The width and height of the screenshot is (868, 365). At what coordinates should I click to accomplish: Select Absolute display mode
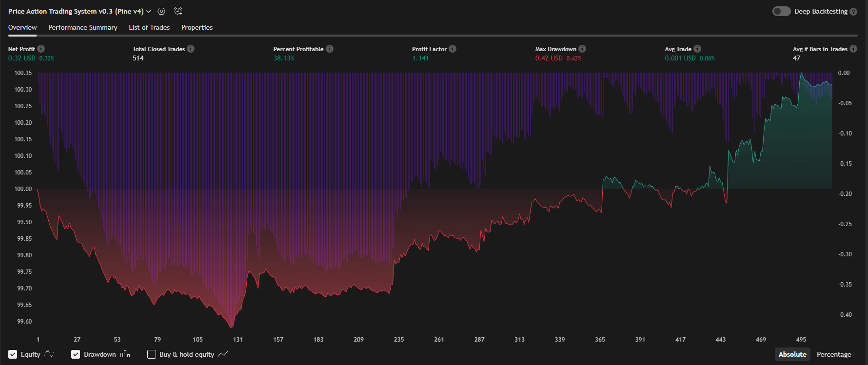coord(792,354)
